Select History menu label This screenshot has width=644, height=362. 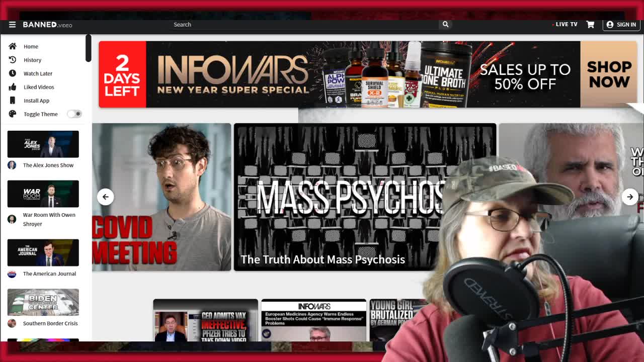tap(32, 60)
